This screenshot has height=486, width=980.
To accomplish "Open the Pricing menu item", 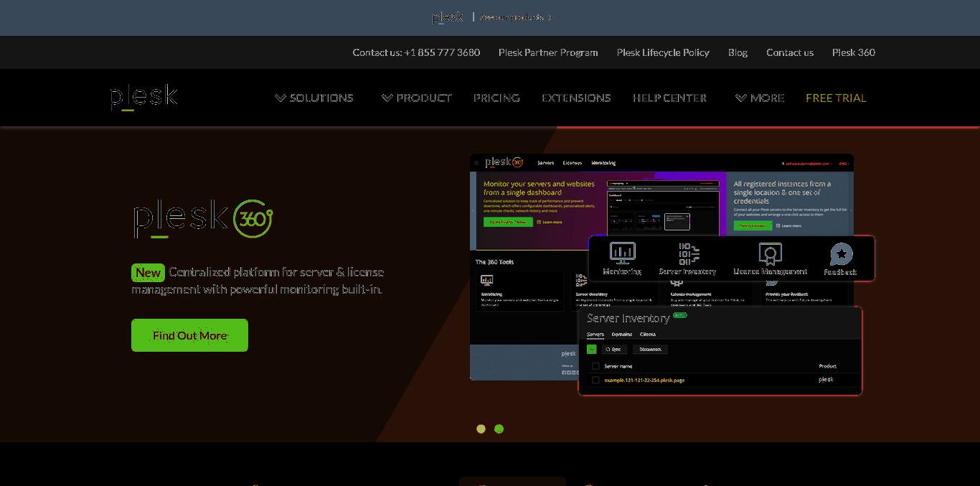I will (x=496, y=98).
